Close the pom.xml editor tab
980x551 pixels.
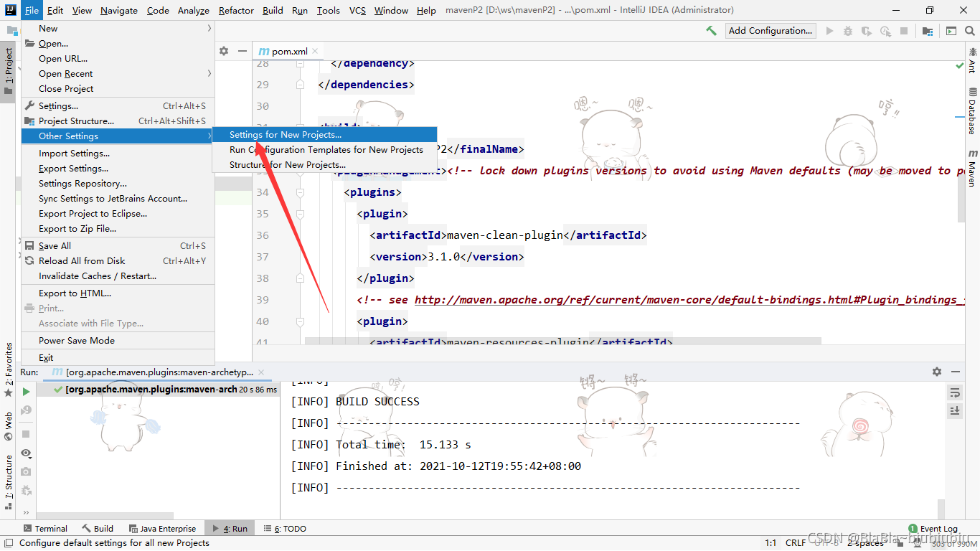tap(316, 51)
